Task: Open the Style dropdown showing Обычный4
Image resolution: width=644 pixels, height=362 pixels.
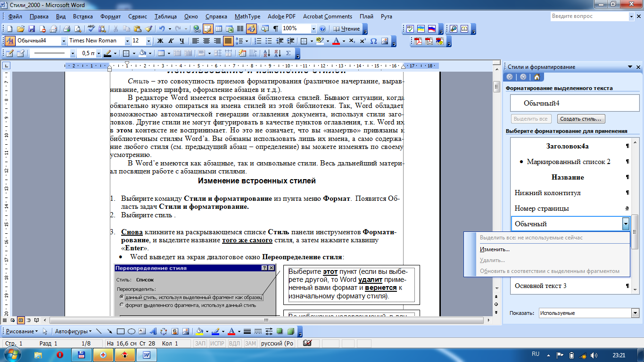Action: click(x=64, y=41)
